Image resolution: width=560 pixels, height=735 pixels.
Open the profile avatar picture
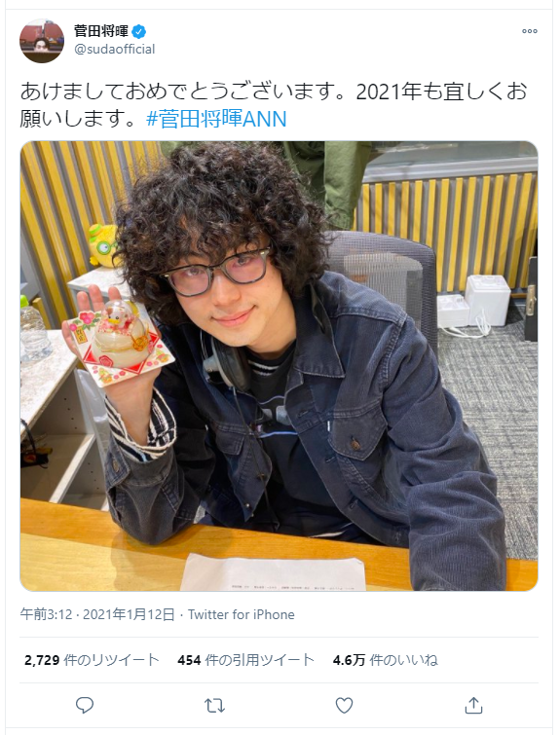42,41
